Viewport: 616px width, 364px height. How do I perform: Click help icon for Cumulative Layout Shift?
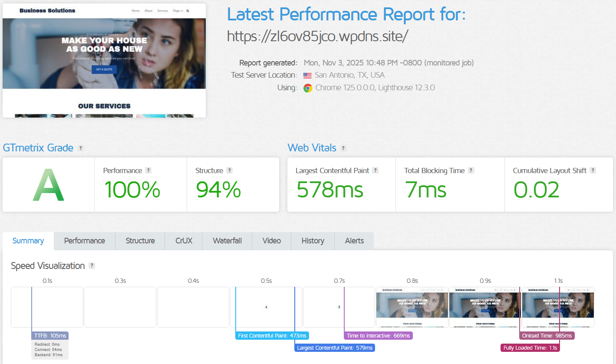tap(593, 171)
